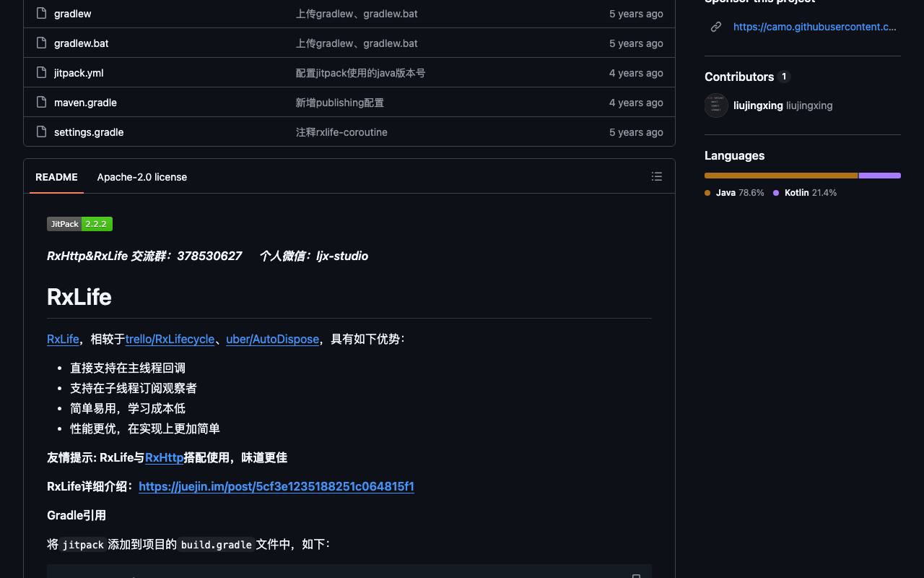924x578 pixels.
Task: Click the 交流群：378530627 text
Action: 186,256
